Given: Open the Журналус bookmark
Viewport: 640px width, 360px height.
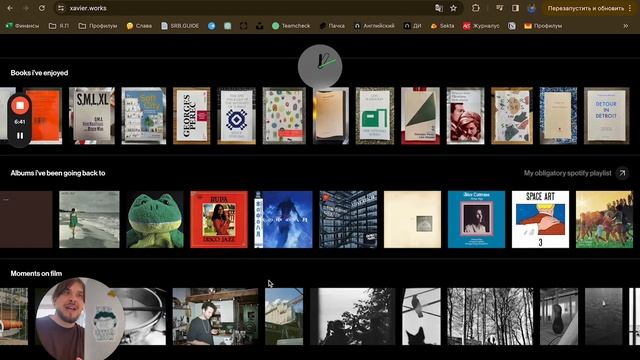Looking at the screenshot, I should (481, 26).
